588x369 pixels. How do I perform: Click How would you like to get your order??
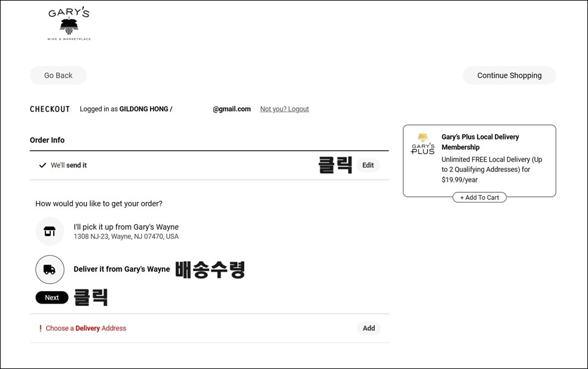99,204
